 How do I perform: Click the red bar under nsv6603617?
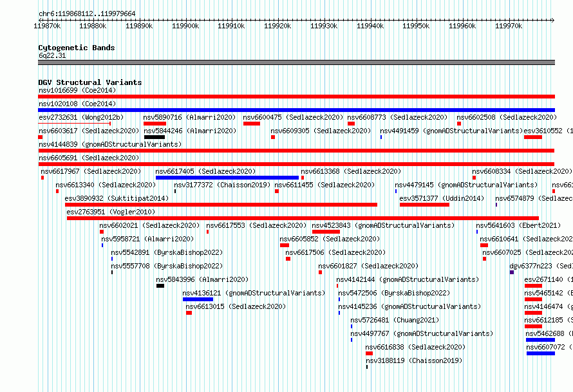point(40,137)
